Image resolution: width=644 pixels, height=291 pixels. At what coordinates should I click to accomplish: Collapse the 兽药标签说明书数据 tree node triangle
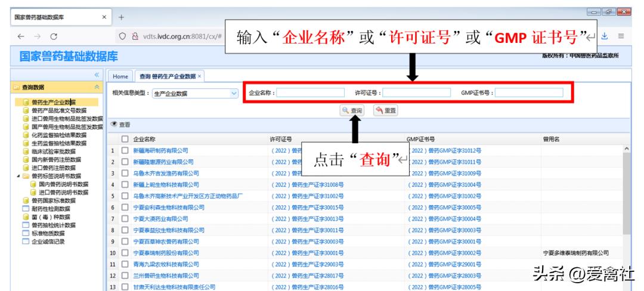[18, 176]
